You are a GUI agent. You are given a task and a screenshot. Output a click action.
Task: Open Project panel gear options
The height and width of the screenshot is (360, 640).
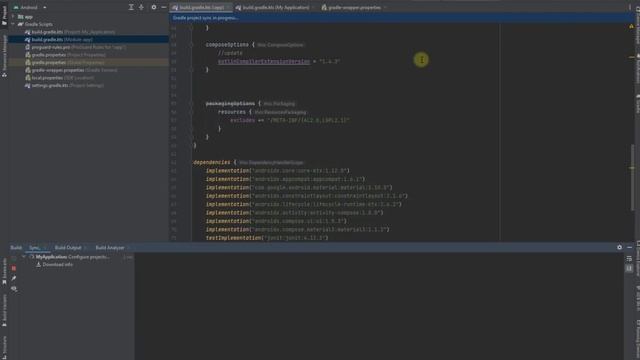(x=153, y=7)
